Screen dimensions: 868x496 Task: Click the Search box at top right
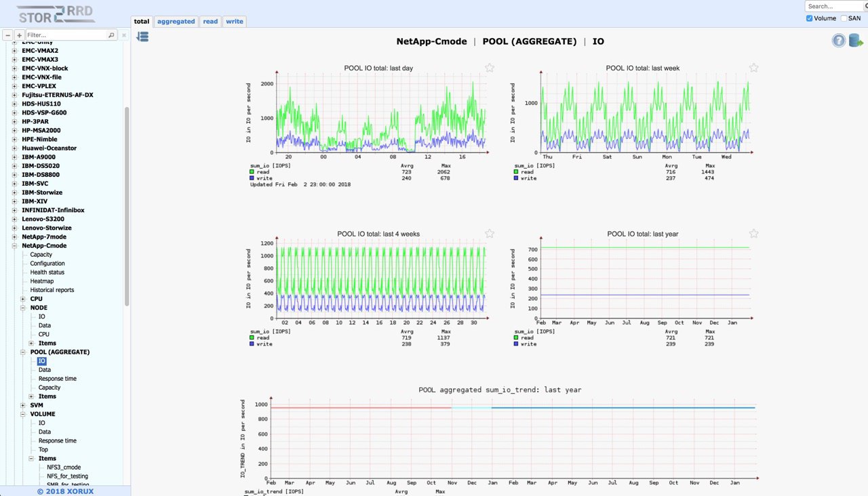pyautogui.click(x=836, y=6)
